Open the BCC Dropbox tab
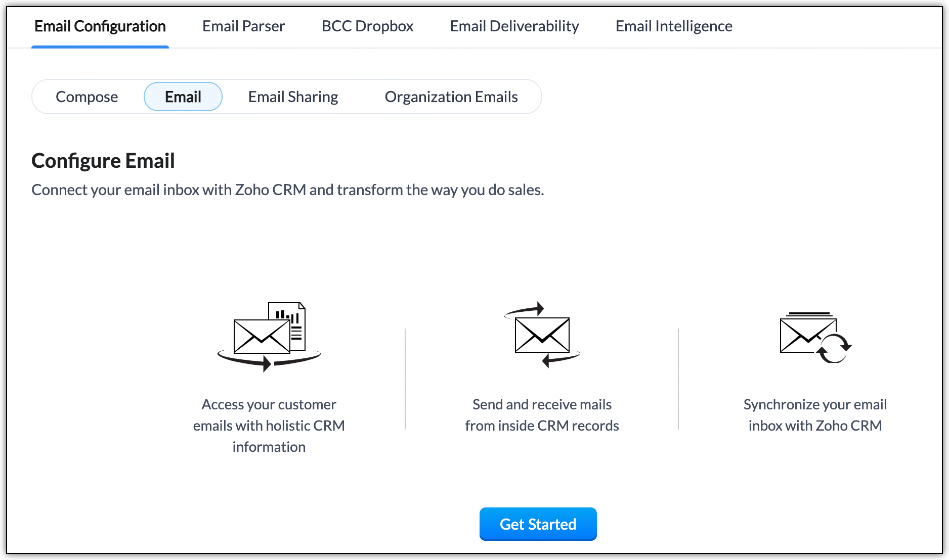 (x=367, y=26)
